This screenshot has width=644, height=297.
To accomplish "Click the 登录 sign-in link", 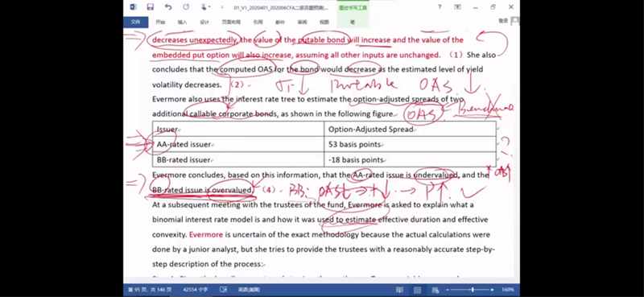I will 503,21.
